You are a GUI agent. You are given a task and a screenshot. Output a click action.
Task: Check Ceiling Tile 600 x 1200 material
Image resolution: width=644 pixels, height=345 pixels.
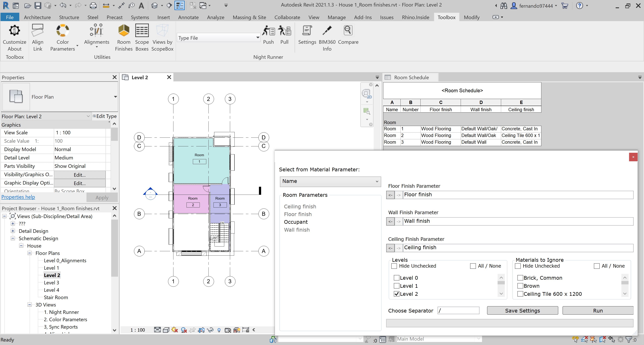(x=520, y=294)
